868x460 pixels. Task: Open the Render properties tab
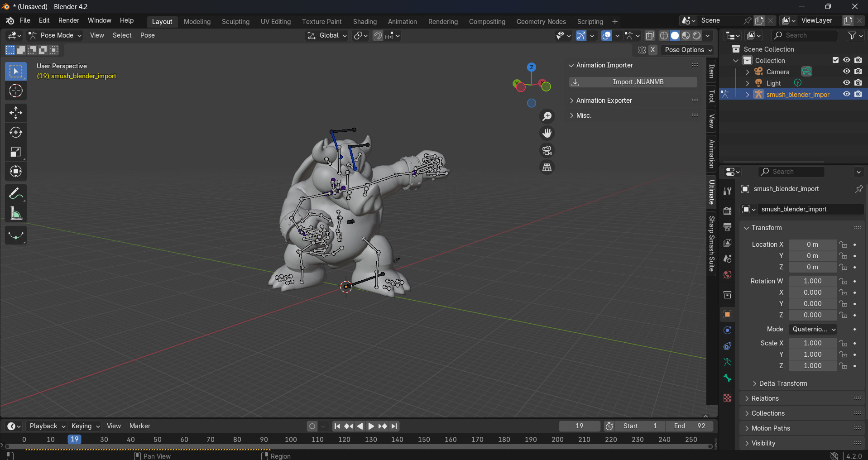click(728, 211)
